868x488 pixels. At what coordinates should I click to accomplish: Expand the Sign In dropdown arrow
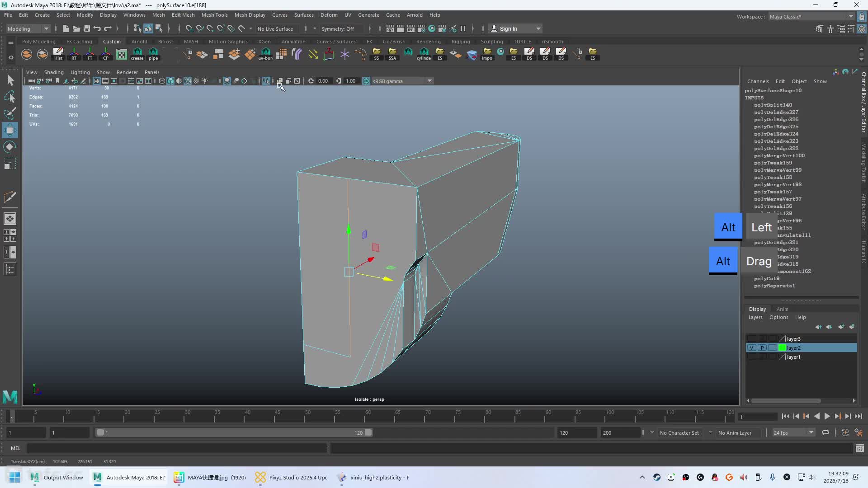538,29
